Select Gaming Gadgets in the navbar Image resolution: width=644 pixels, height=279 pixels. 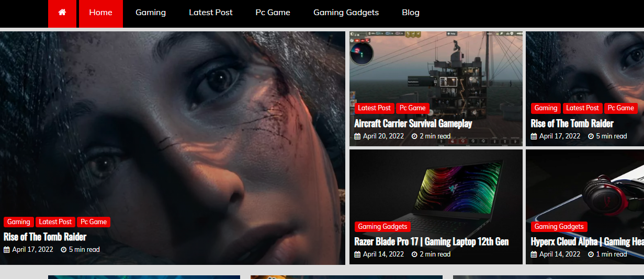click(346, 13)
